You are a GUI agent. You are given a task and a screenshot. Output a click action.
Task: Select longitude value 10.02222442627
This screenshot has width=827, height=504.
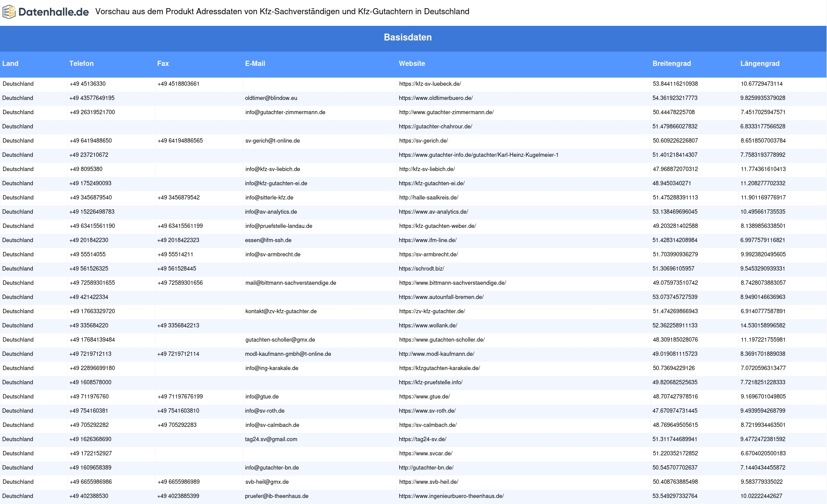762,496
